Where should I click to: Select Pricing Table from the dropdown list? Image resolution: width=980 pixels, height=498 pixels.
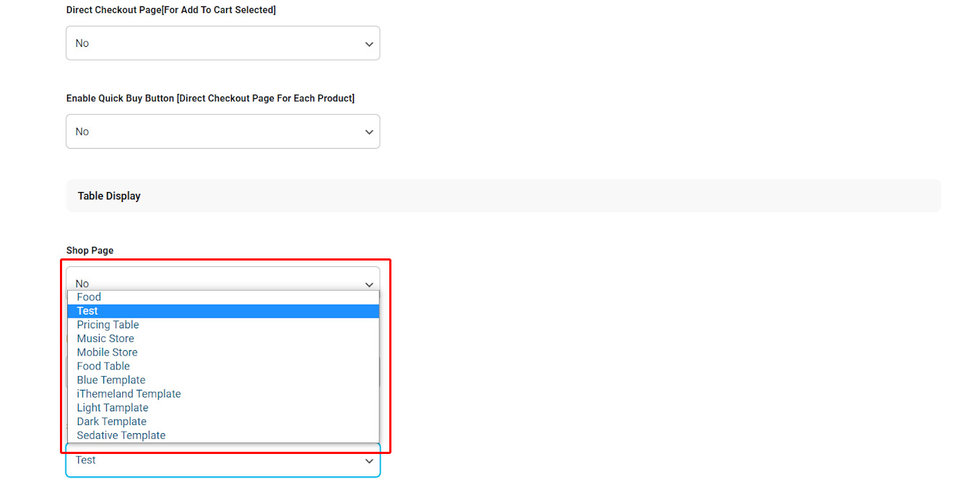[x=108, y=325]
